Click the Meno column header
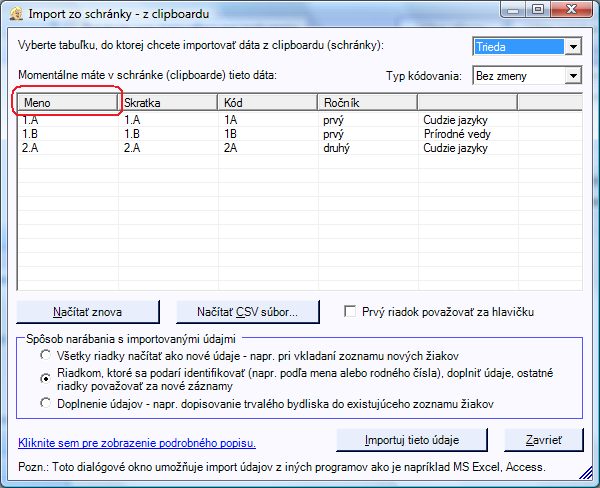Image resolution: width=600 pixels, height=488 pixels. (67, 103)
